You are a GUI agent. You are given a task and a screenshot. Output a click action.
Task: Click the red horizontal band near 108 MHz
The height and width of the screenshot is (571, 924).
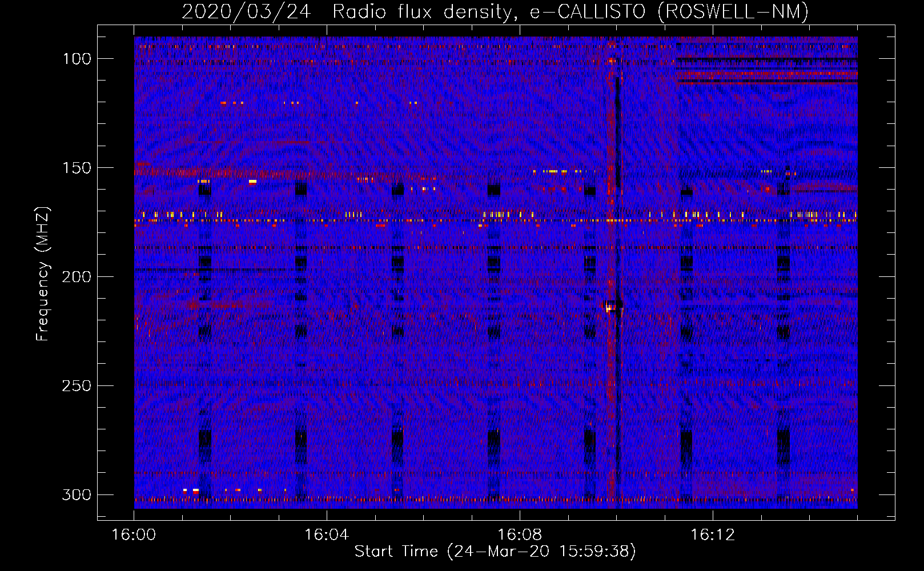pyautogui.click(x=767, y=74)
